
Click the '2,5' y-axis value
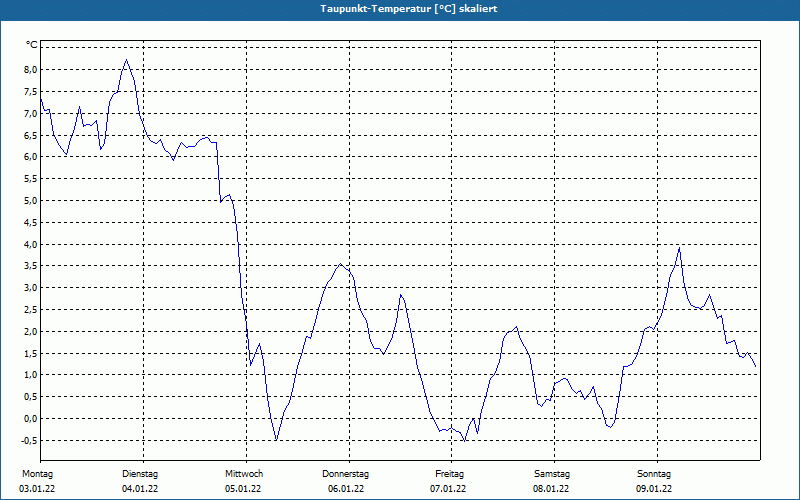(31, 310)
